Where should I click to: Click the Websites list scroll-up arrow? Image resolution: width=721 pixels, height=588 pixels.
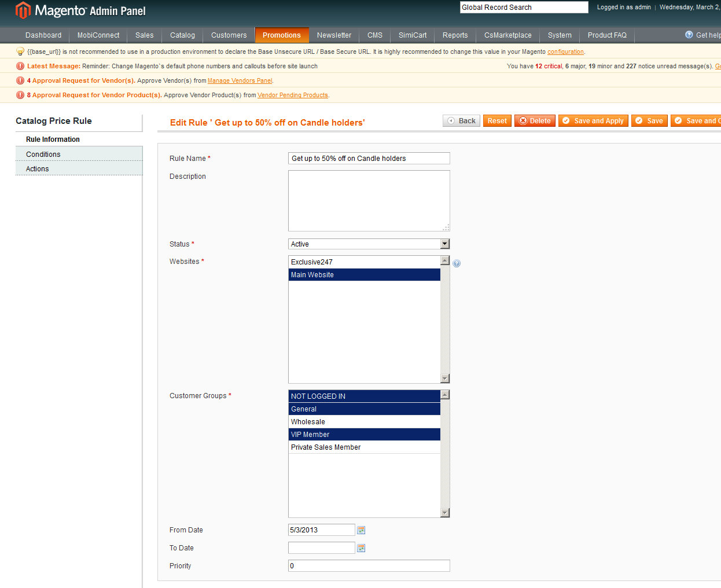tap(445, 260)
